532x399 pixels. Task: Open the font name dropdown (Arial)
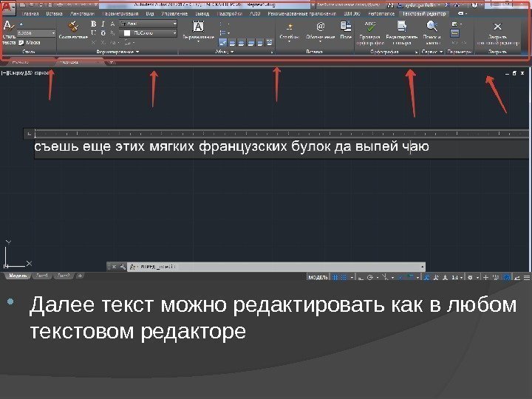(149, 24)
